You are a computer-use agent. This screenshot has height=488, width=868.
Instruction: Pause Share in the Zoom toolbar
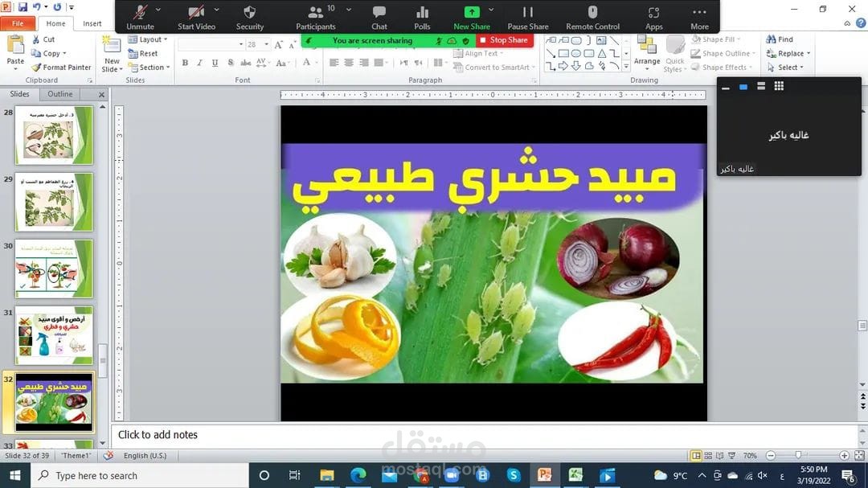527,17
